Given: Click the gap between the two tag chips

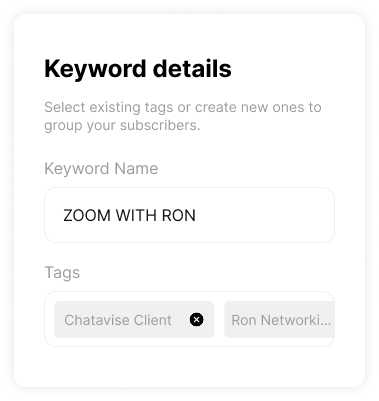Looking at the screenshot, I should [219, 320].
